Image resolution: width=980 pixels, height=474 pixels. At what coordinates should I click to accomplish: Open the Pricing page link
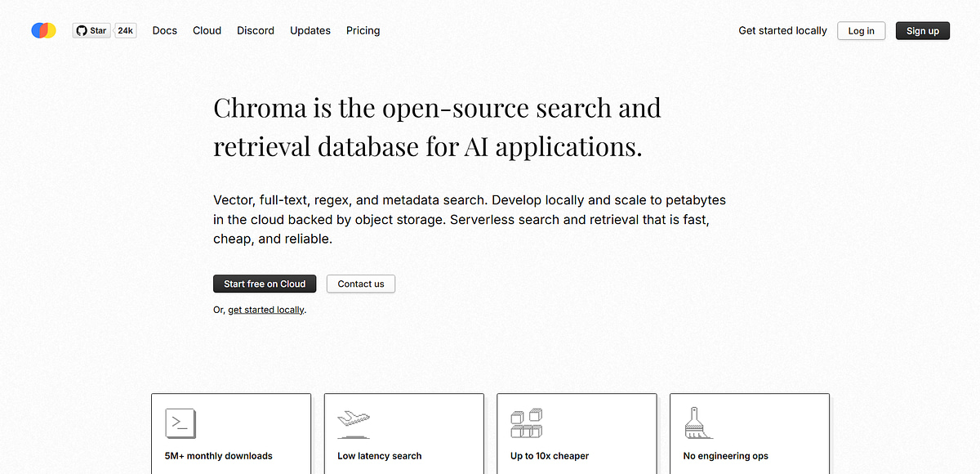click(x=363, y=30)
